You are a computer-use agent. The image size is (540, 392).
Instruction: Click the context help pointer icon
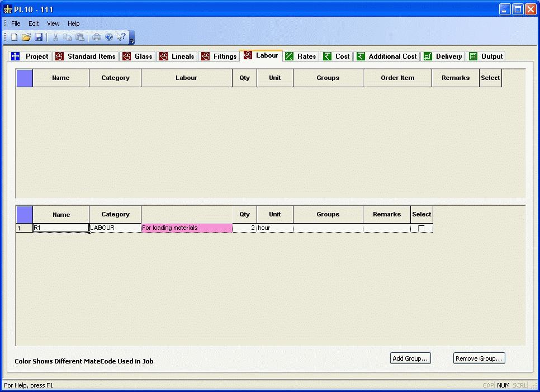coord(121,37)
